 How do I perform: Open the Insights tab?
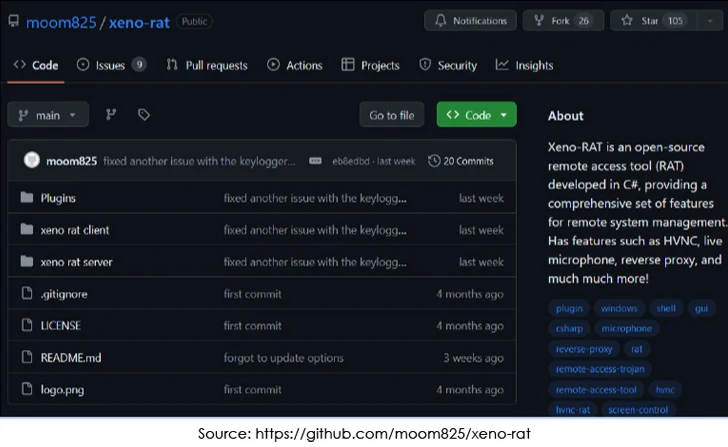pos(524,65)
